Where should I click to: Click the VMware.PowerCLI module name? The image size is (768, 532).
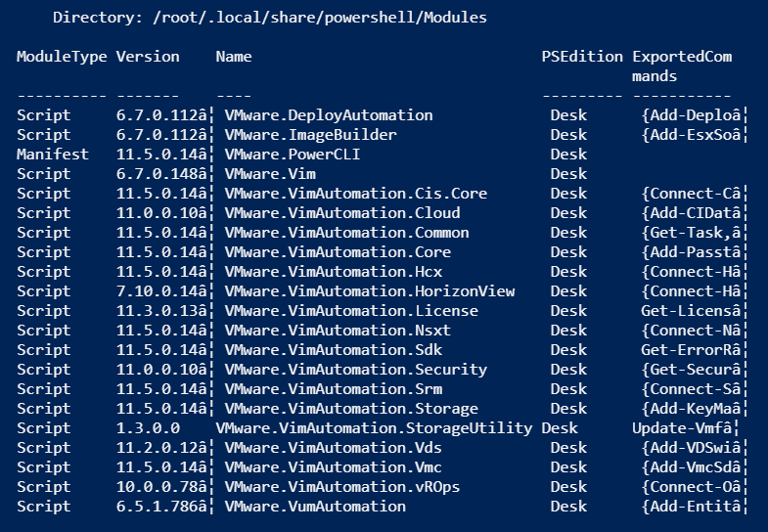(293, 155)
